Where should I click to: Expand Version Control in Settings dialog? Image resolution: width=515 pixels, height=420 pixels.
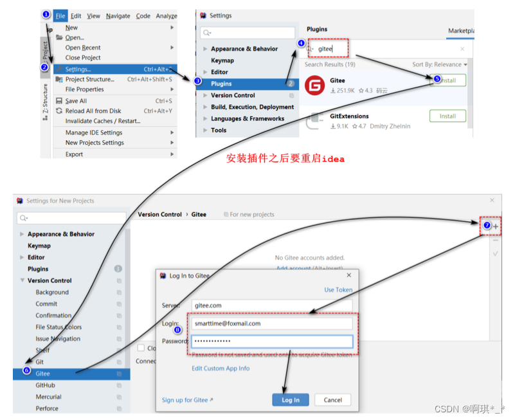click(205, 95)
